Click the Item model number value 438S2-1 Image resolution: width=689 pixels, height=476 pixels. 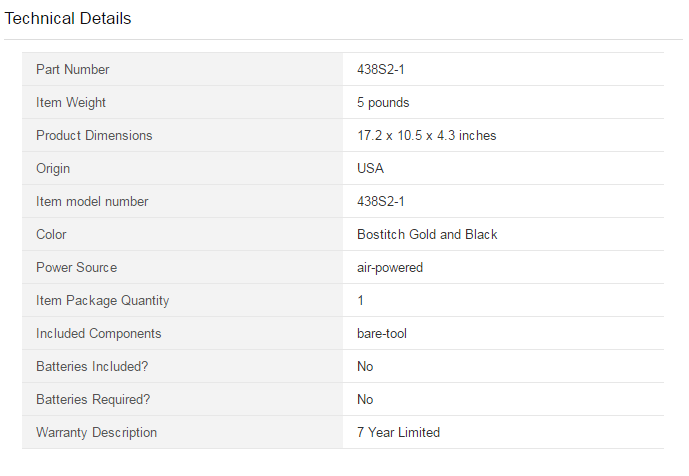[x=381, y=201]
